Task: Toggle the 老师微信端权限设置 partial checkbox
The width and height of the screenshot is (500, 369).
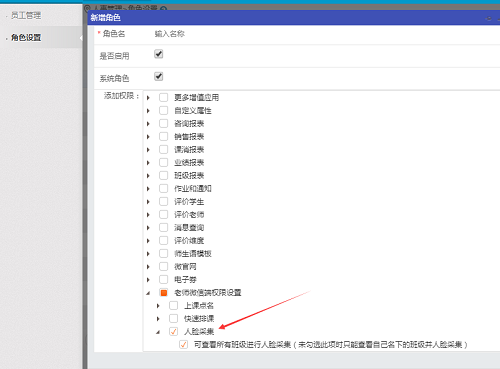Action: 163,293
